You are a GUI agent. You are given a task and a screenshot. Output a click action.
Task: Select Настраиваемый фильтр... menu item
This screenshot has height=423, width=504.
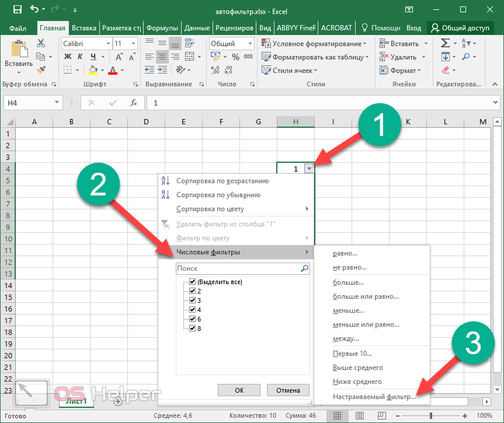(x=374, y=397)
